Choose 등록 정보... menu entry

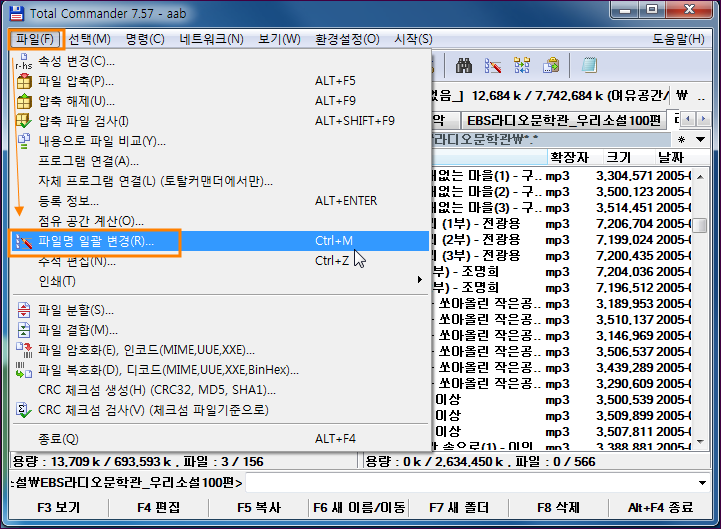point(220,201)
